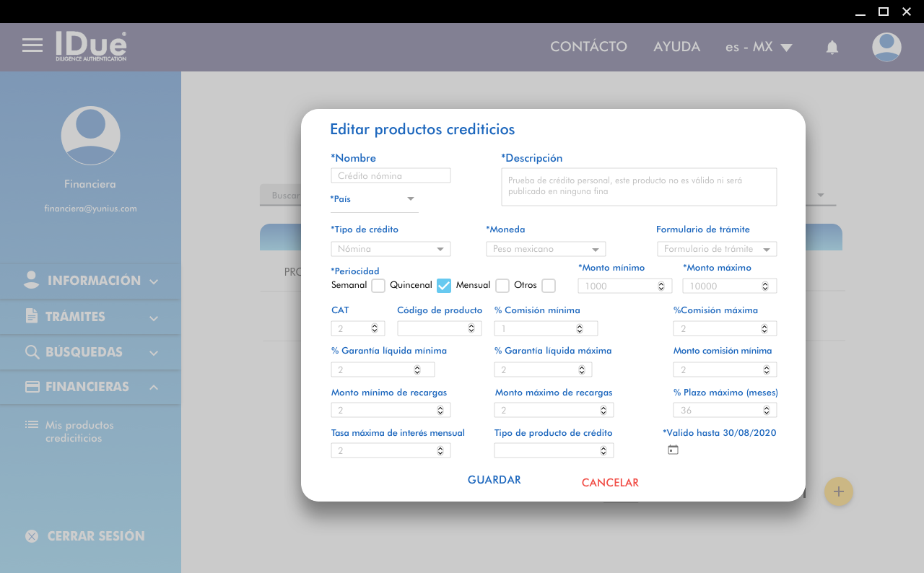Click the CANCELAR button
Viewport: 924px width, 573px height.
610,483
